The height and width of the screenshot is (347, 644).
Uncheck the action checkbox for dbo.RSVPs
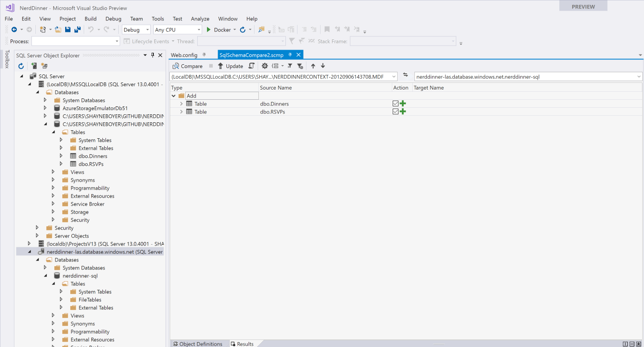pyautogui.click(x=396, y=112)
